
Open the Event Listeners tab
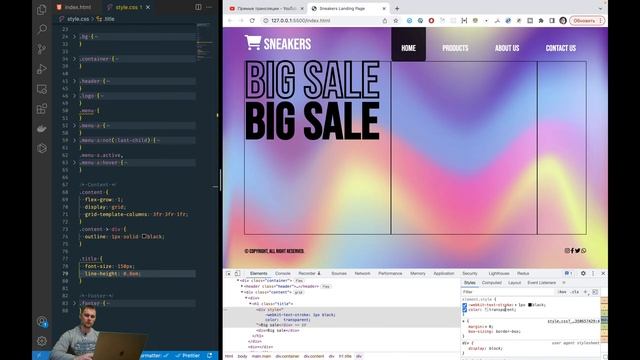(542, 282)
